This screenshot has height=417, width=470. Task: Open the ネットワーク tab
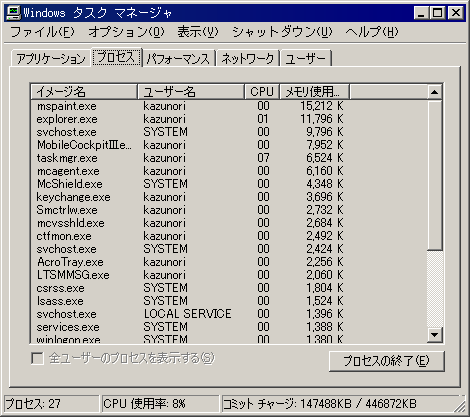[248, 59]
